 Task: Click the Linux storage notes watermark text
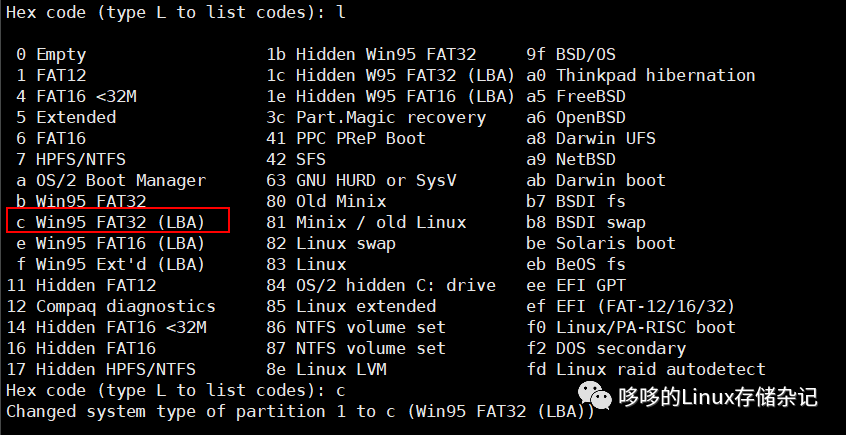tap(718, 397)
